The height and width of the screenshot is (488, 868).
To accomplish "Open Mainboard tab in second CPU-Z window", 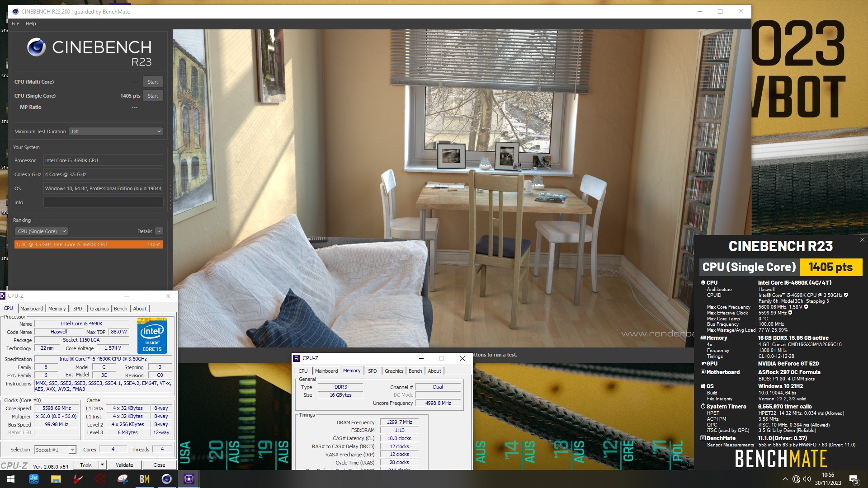I will (326, 371).
